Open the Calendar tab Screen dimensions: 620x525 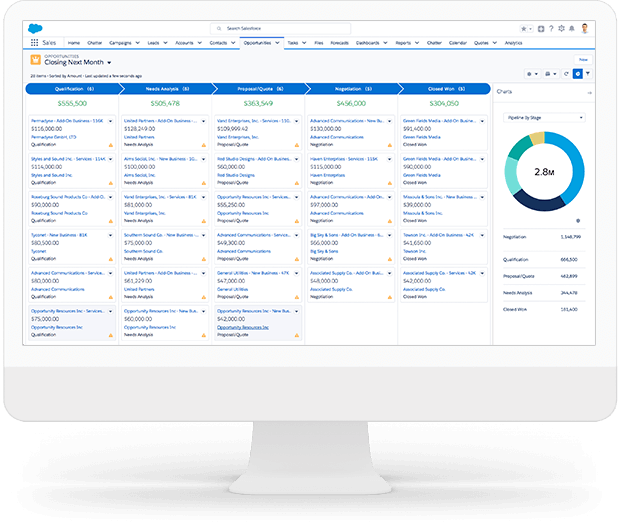[457, 43]
